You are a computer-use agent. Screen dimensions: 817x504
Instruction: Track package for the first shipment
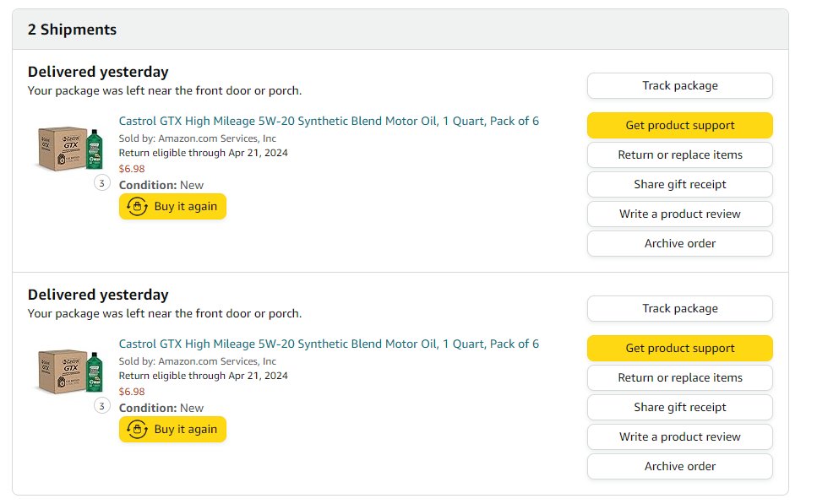tap(679, 85)
